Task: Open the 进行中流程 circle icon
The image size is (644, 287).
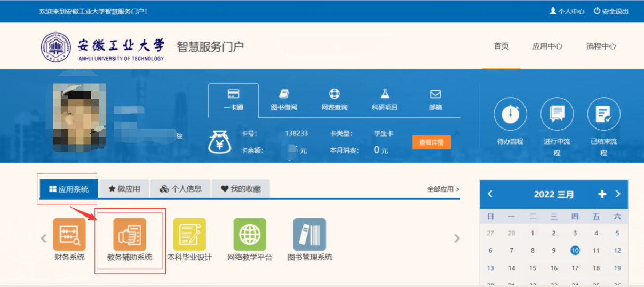Action: pos(557,114)
